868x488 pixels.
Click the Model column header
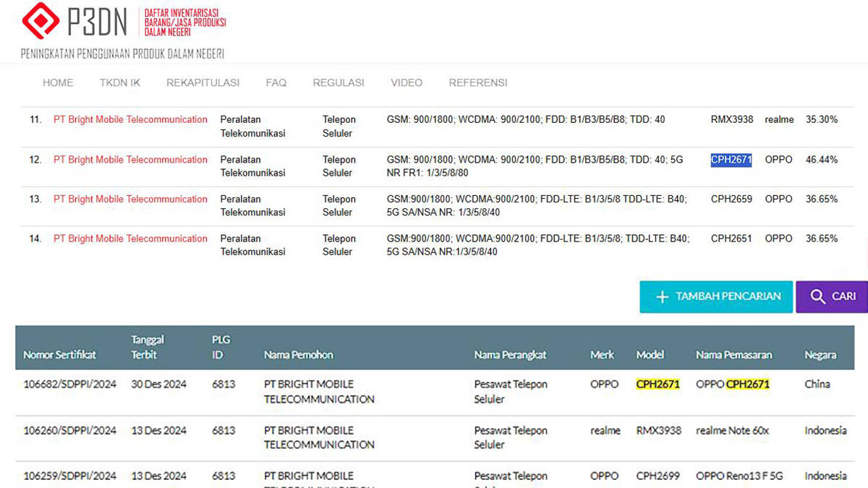click(x=650, y=355)
